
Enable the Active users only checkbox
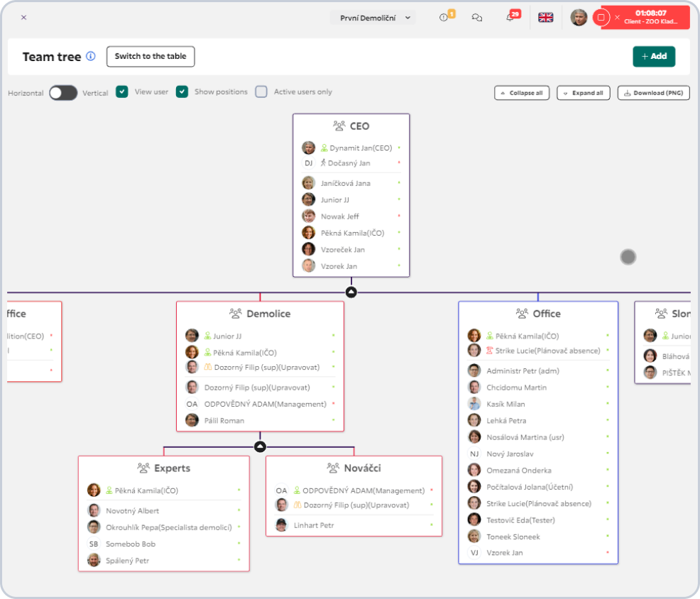tap(261, 92)
